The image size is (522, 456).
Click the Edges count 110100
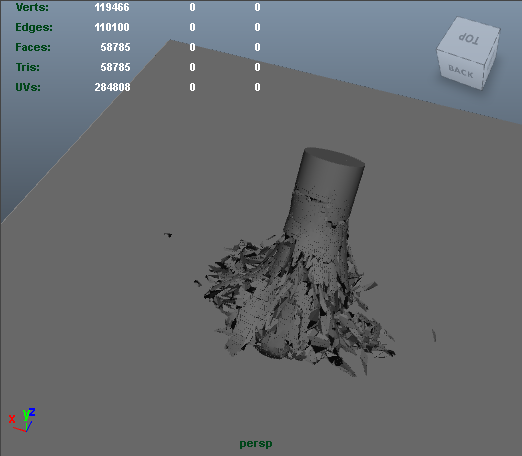point(112,27)
